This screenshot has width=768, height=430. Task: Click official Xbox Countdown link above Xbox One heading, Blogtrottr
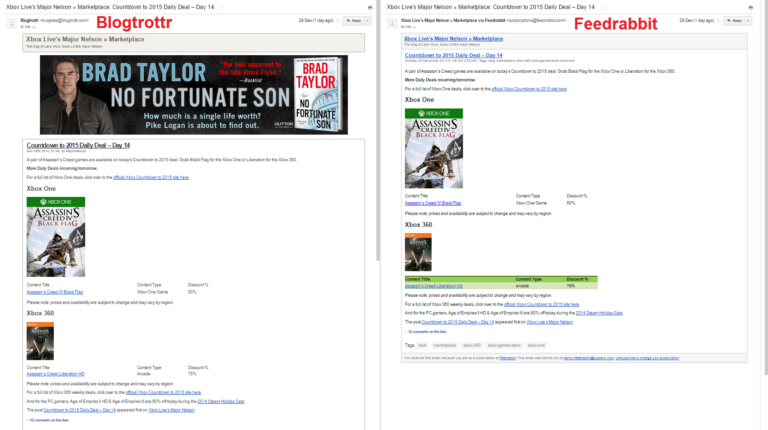(151, 177)
